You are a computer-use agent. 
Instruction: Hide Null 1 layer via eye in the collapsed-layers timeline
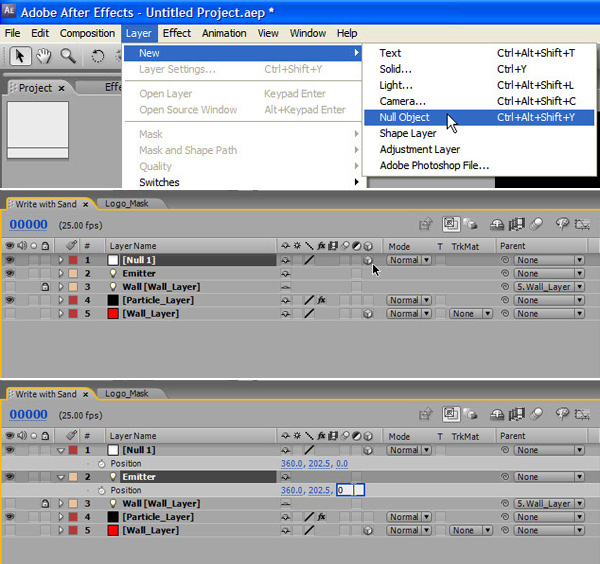[10, 260]
